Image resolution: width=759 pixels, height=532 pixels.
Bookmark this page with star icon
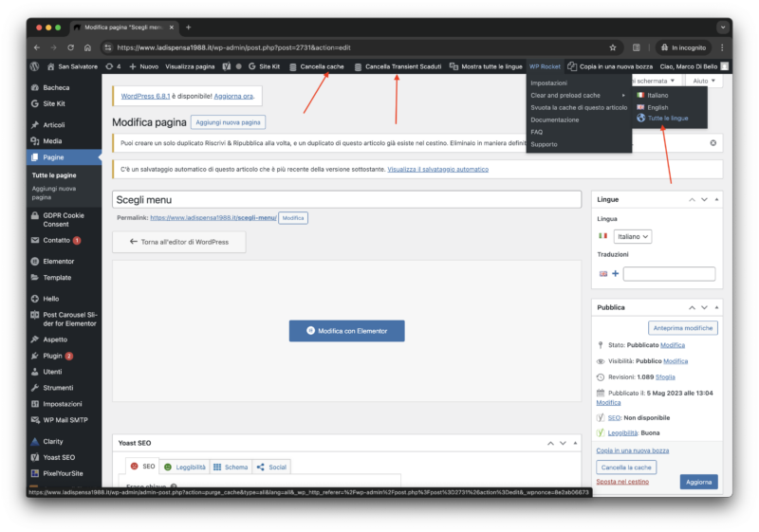613,47
